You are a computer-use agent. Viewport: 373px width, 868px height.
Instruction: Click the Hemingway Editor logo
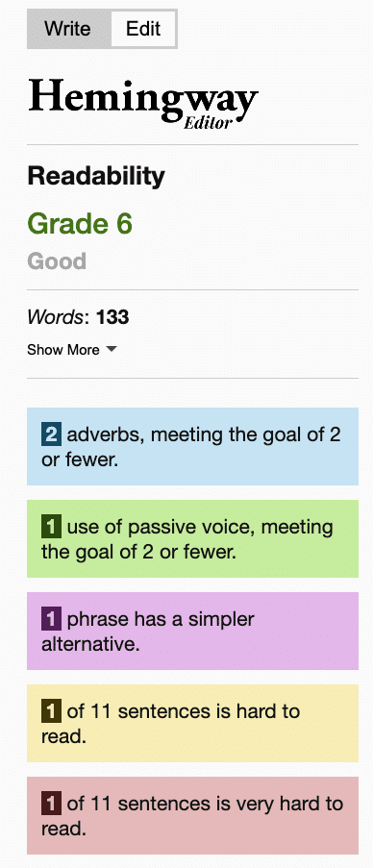coord(143,103)
